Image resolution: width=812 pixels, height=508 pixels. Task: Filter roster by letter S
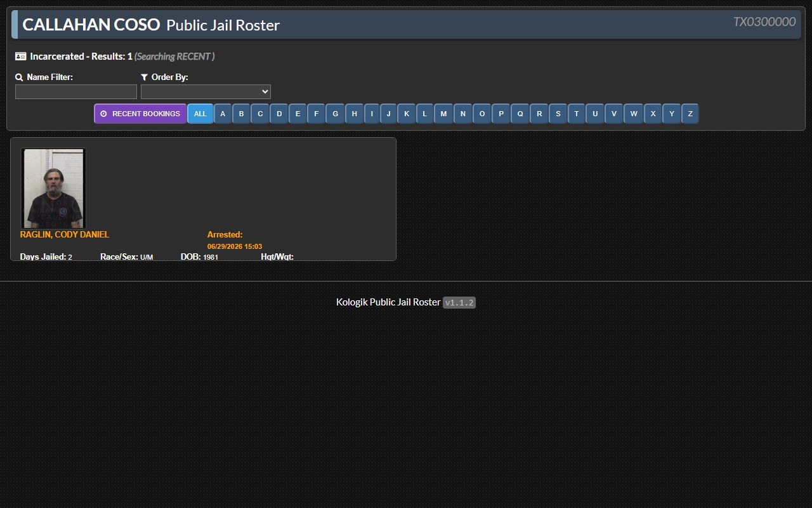[558, 114]
